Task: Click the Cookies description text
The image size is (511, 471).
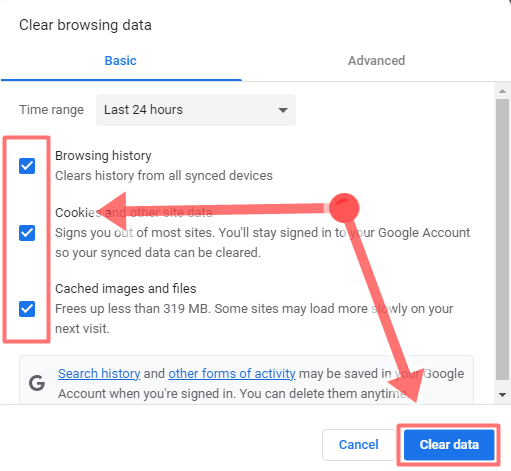Action: tap(263, 243)
